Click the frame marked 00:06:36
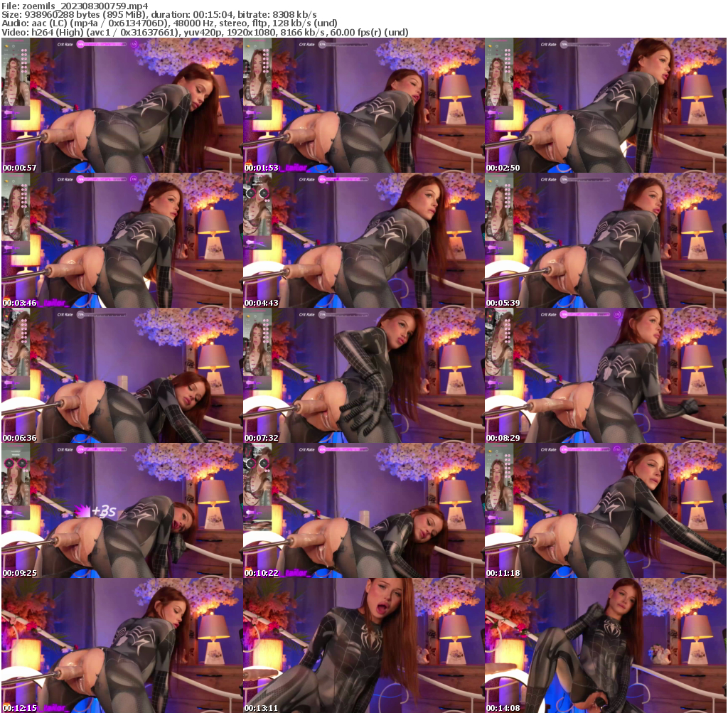This screenshot has height=713, width=728. click(121, 375)
